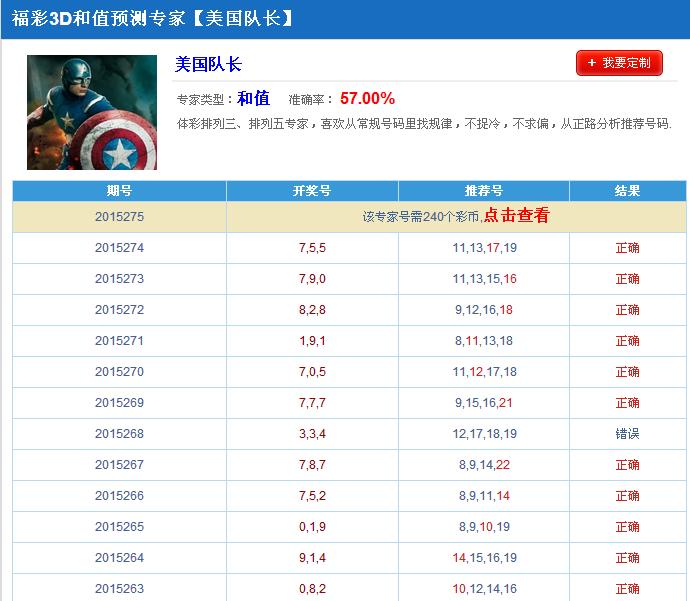Click the recommended numbers 10,12,14,16
This screenshot has height=601, width=690.
coord(484,589)
